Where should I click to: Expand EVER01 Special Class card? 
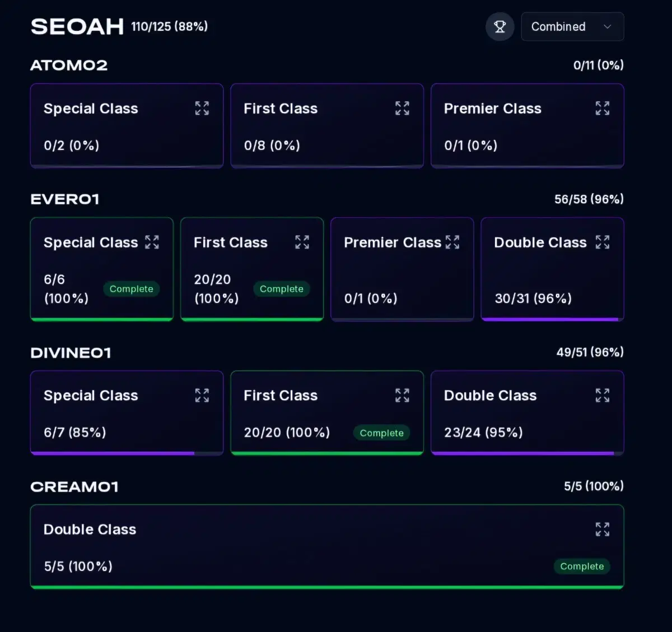click(152, 242)
